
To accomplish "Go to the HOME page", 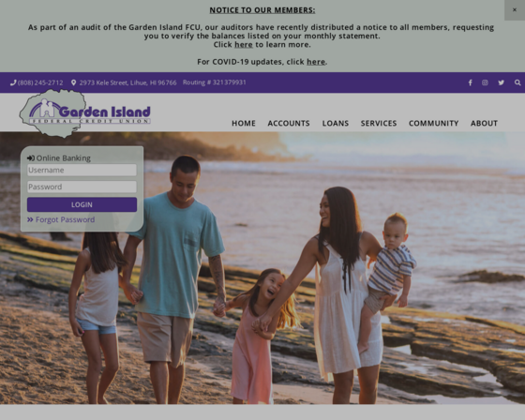I will point(244,123).
